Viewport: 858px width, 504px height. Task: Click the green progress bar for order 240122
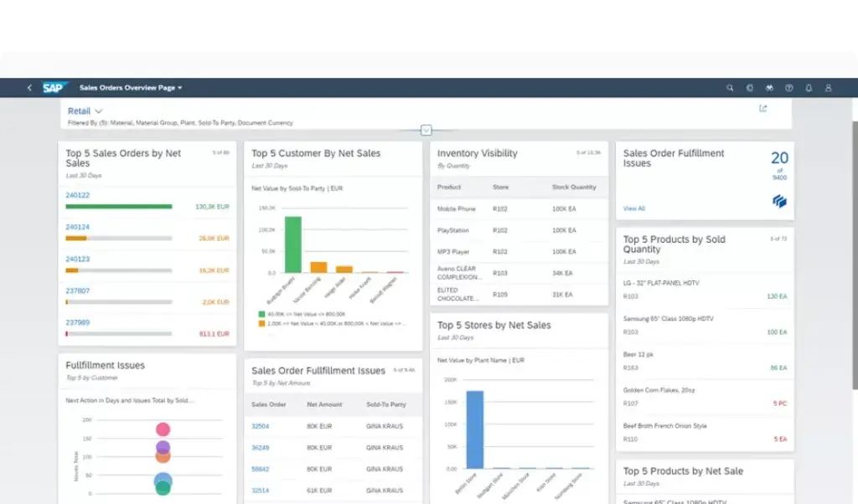coord(119,207)
